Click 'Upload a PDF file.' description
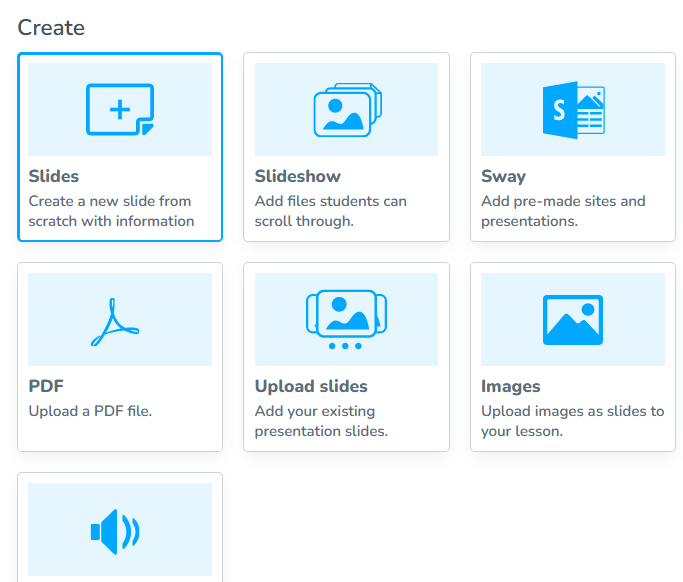This screenshot has height=582, width=683. 90,411
